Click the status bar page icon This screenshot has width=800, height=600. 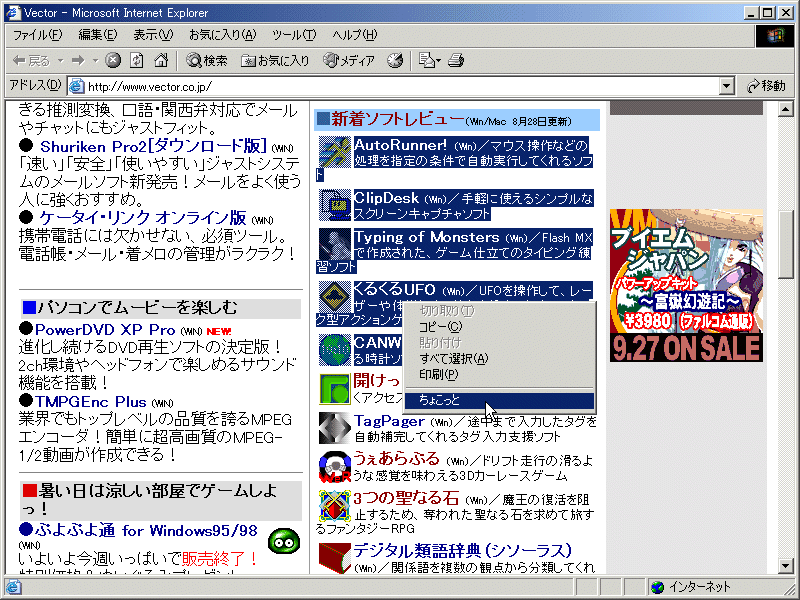[x=13, y=587]
